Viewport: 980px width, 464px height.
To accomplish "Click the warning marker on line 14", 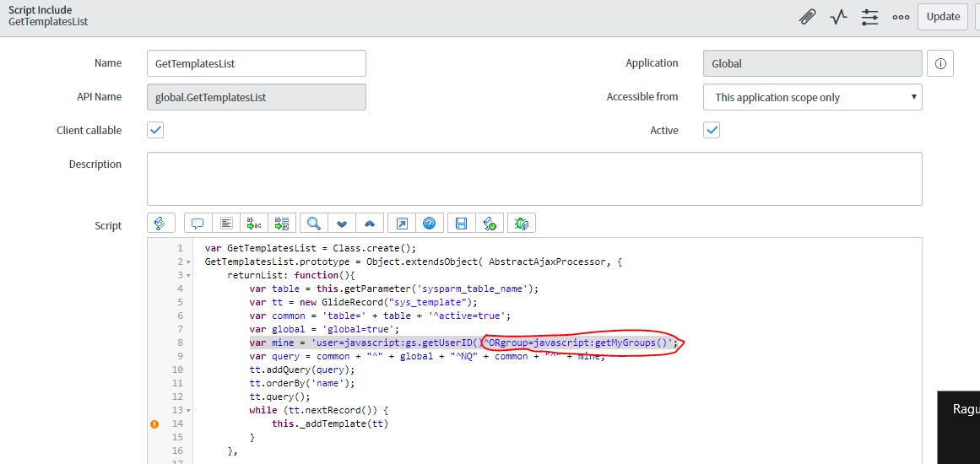I will point(154,424).
